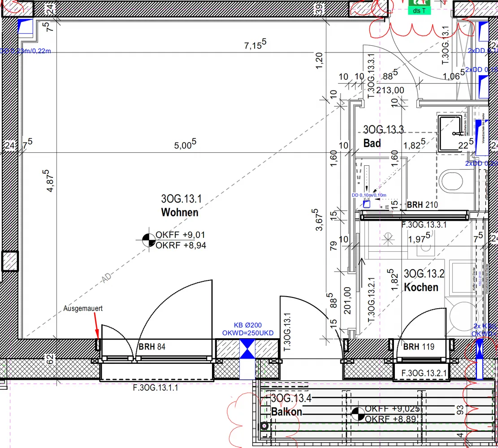Click the vertical '4,87⁵' dimension
The width and height of the screenshot is (498, 448).
pos(48,181)
